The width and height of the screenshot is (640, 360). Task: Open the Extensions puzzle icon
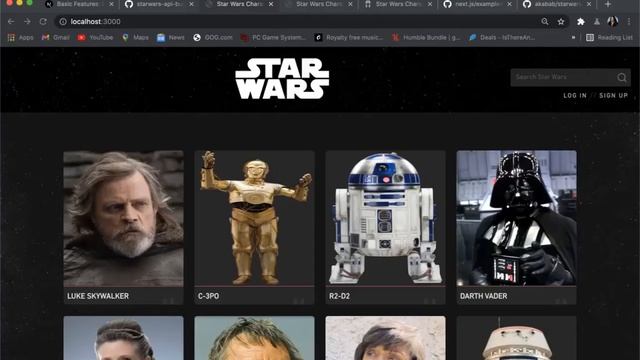(580, 22)
